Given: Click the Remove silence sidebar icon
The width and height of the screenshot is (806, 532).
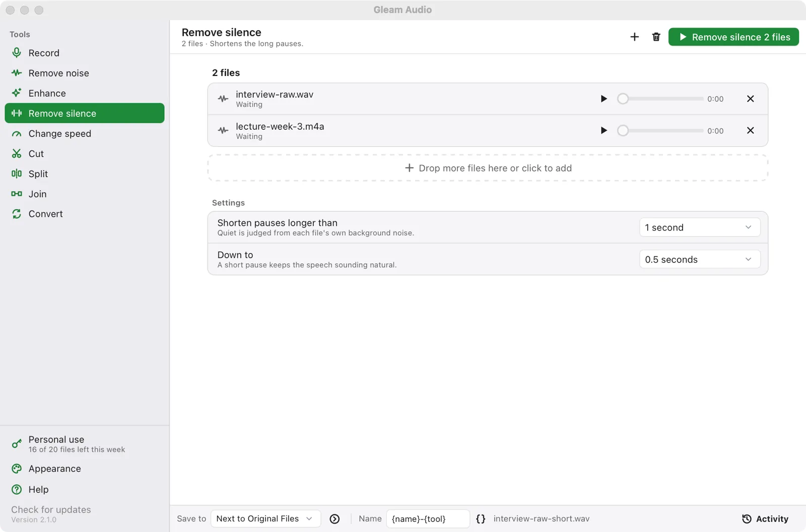Looking at the screenshot, I should 17,113.
